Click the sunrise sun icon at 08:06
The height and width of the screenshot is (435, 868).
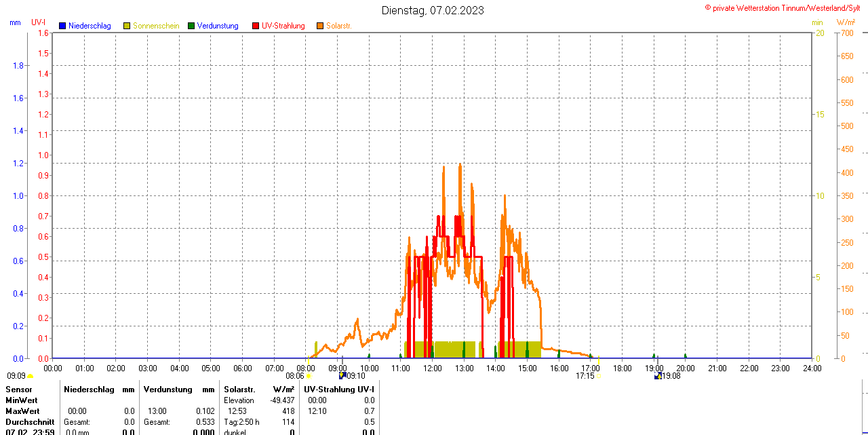point(309,375)
